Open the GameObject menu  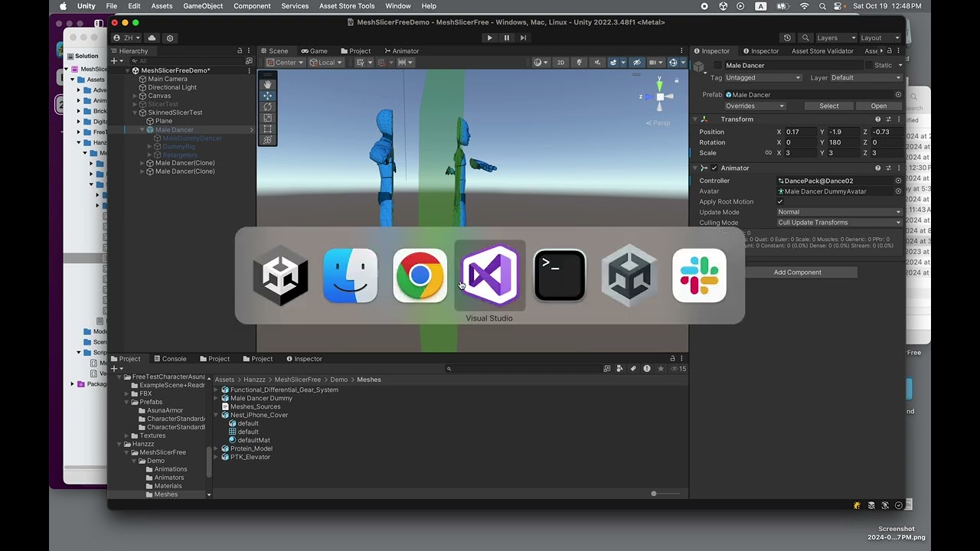pos(203,6)
